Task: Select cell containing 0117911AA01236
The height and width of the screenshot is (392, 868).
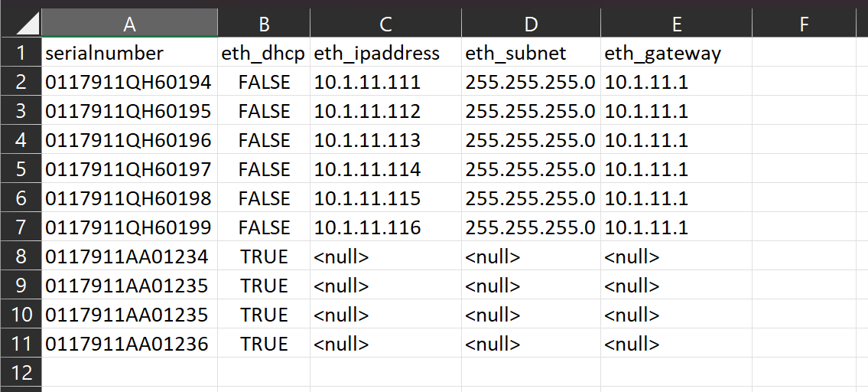Action: tap(129, 344)
